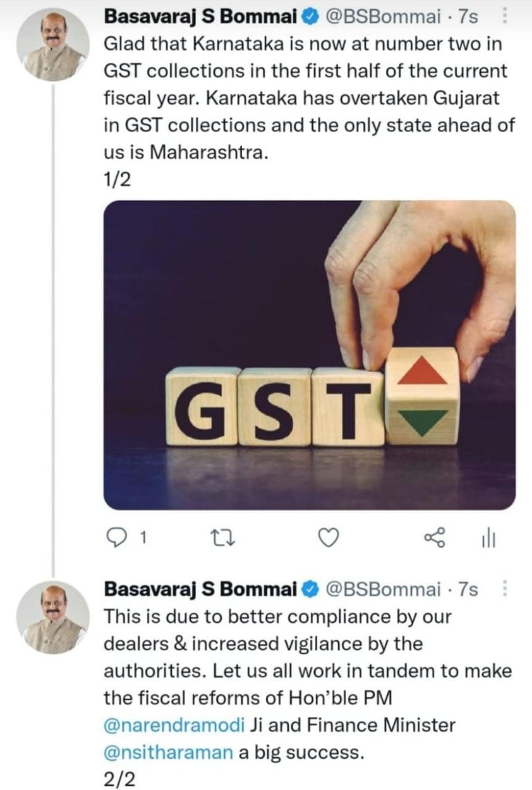The height and width of the screenshot is (790, 532).
Task: Open more options menu on second tweet
Action: click(x=506, y=589)
